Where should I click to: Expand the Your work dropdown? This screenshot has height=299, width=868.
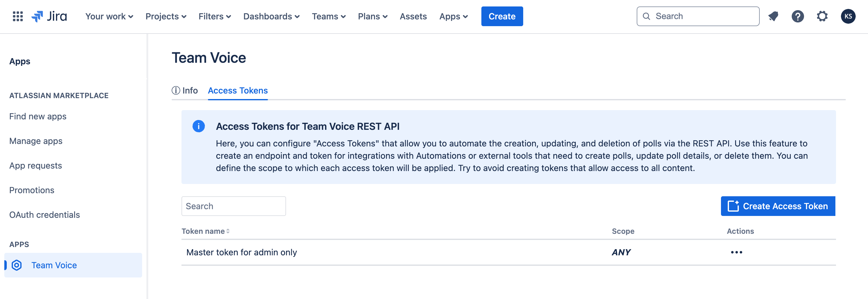pos(109,16)
